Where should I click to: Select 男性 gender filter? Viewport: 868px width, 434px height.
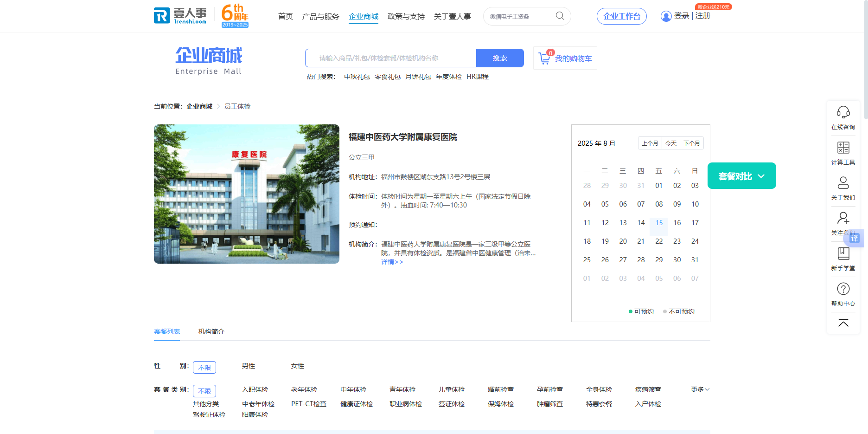249,366
